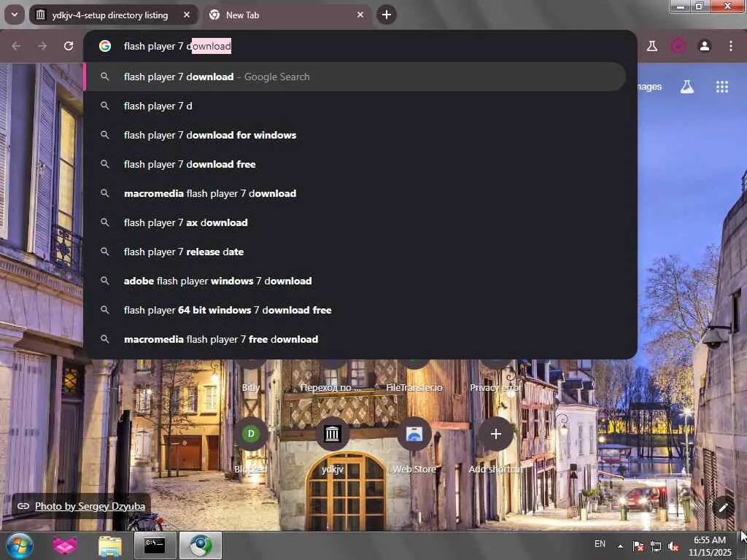
Task: Open the Photo by Sergey Dzyuba link
Action: (90, 506)
